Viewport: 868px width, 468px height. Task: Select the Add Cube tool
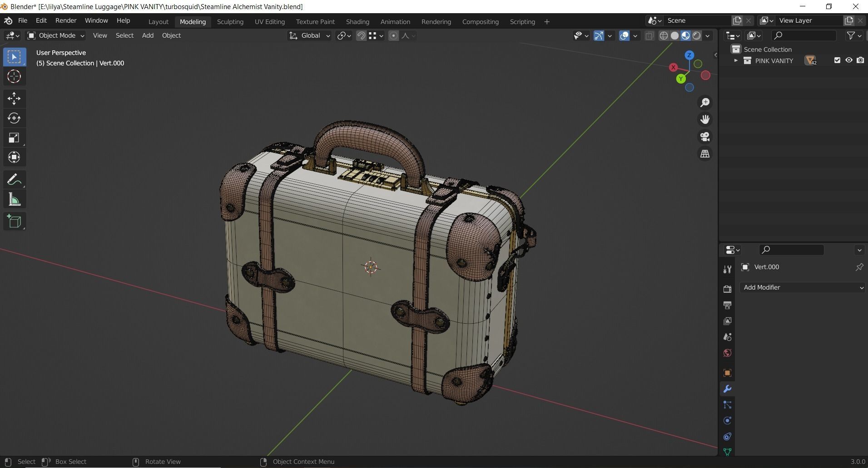coord(14,222)
